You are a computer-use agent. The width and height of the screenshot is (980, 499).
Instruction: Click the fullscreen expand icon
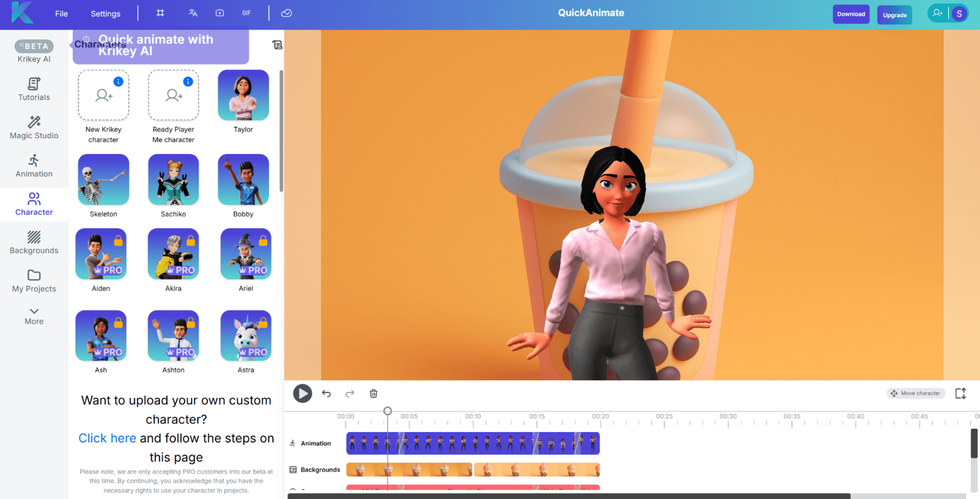click(x=961, y=393)
